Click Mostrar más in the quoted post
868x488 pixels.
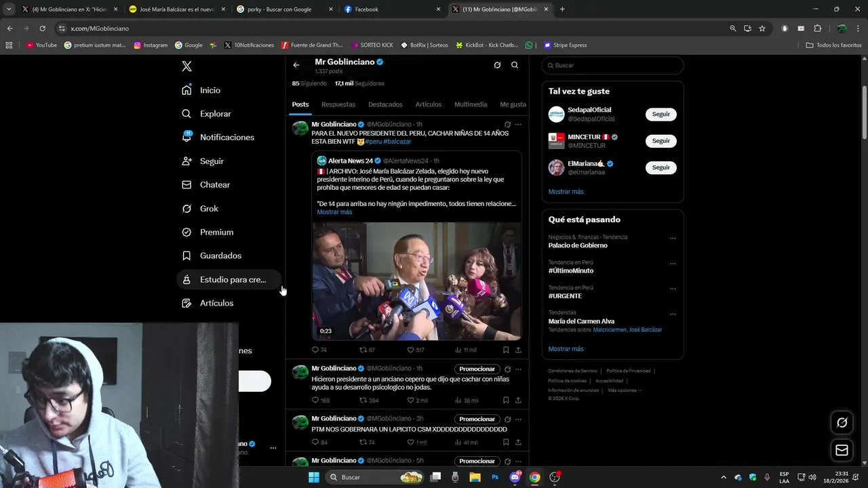point(334,212)
